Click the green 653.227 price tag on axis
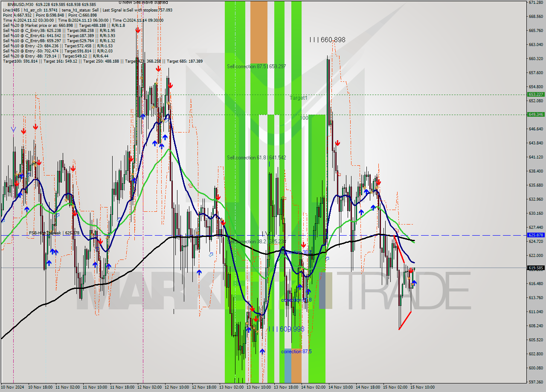The height and width of the screenshot is (392, 546). pyautogui.click(x=536, y=95)
